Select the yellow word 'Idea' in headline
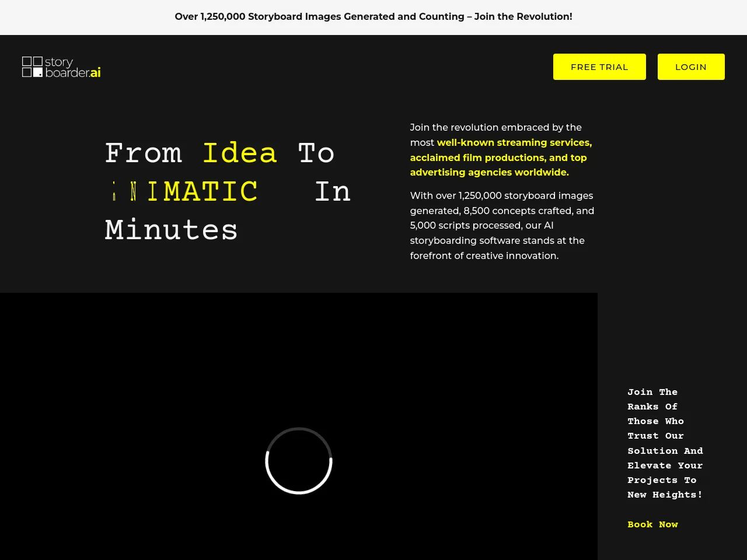Viewport: 747px width, 560px height. (x=240, y=153)
